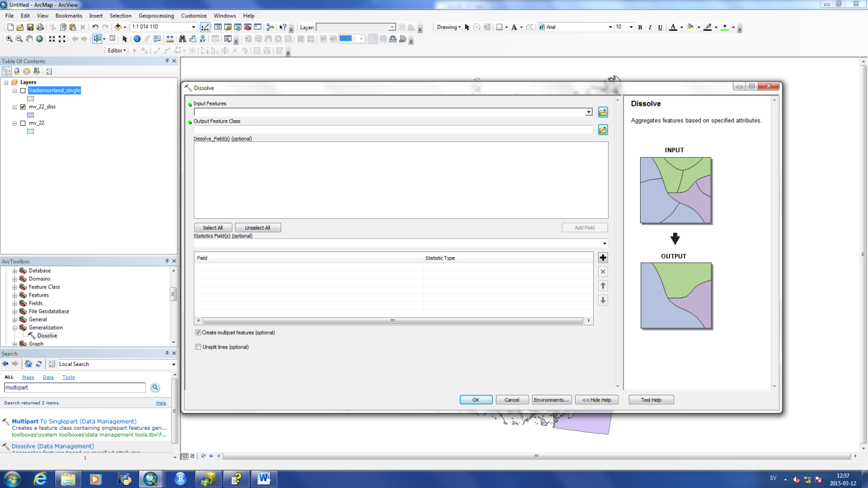Zoom to full extent globe

coord(39,39)
